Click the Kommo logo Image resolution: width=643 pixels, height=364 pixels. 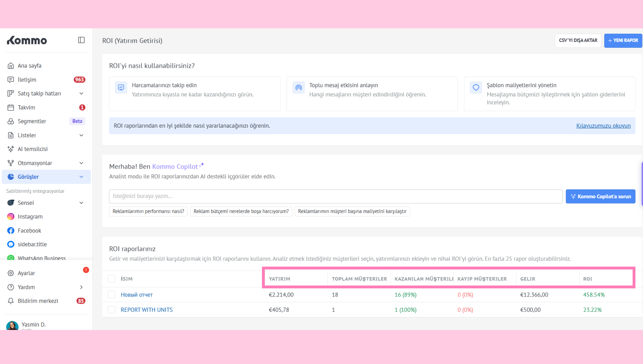27,40
